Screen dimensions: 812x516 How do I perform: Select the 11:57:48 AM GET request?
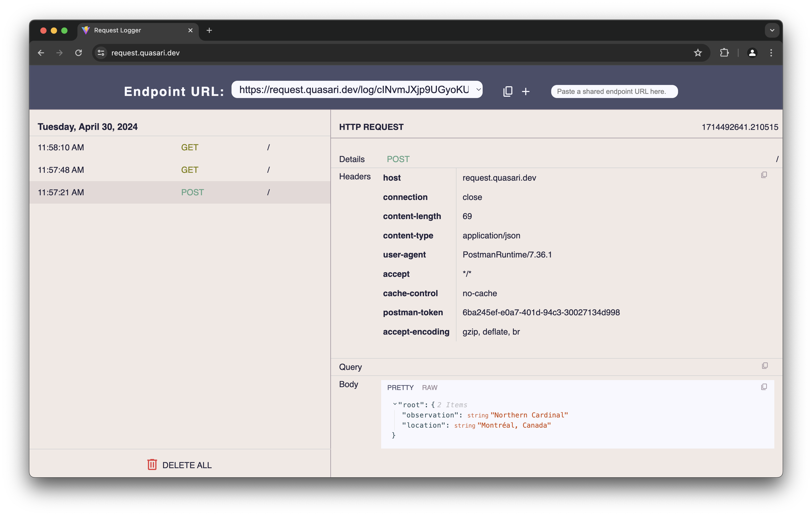pos(180,170)
